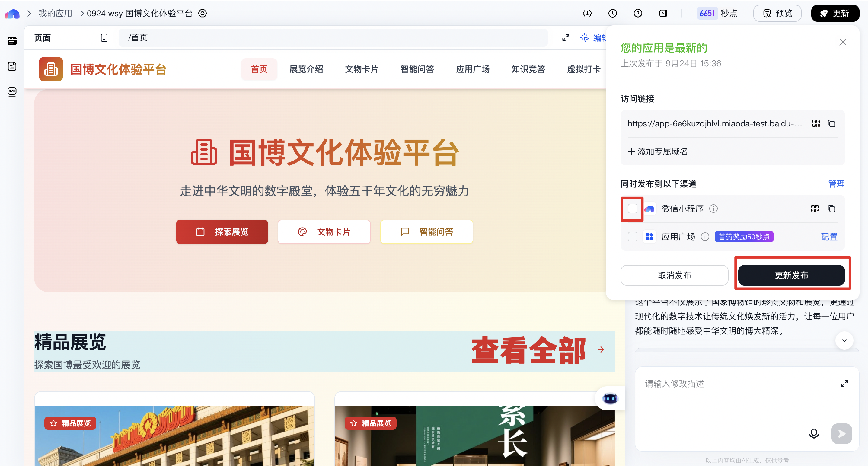
Task: Close the publish panel
Action: click(x=842, y=42)
